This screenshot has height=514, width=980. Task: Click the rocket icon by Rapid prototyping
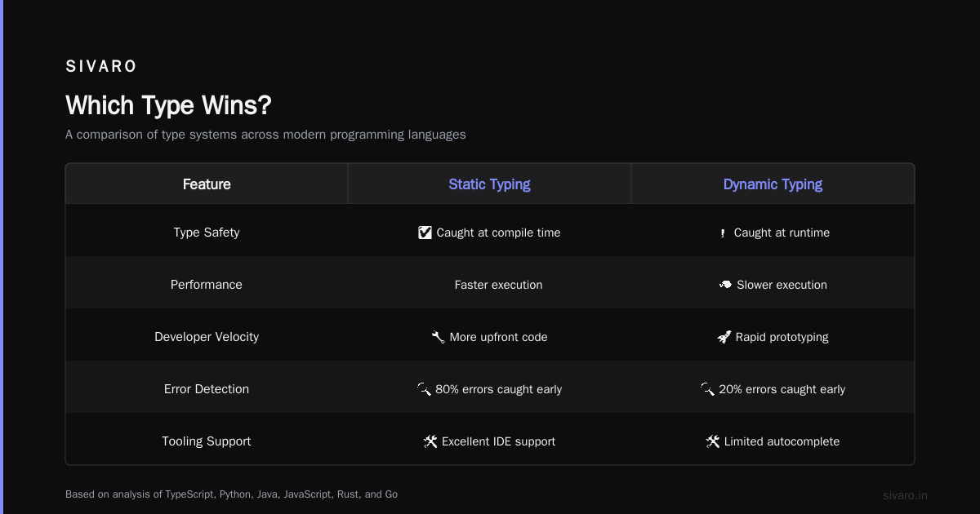coord(724,337)
